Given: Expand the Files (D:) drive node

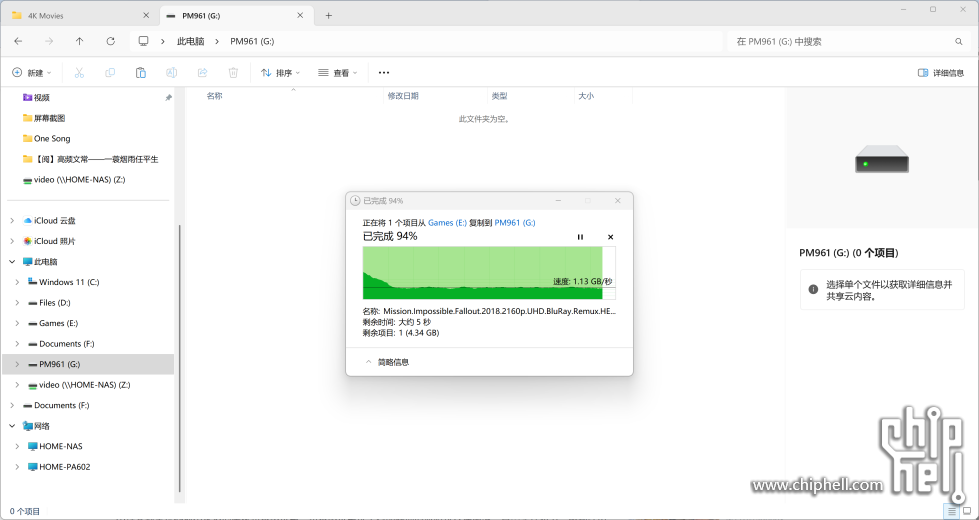Looking at the screenshot, I should 17,303.
